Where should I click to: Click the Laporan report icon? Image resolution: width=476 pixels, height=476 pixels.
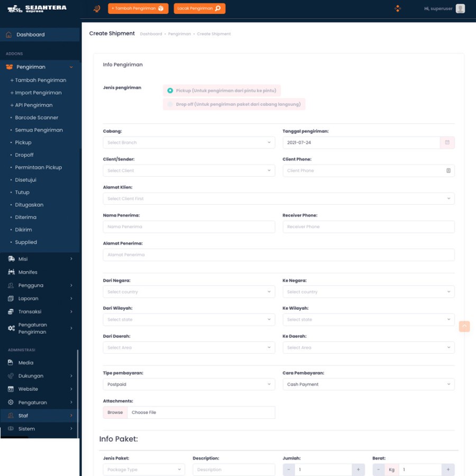[x=11, y=298]
